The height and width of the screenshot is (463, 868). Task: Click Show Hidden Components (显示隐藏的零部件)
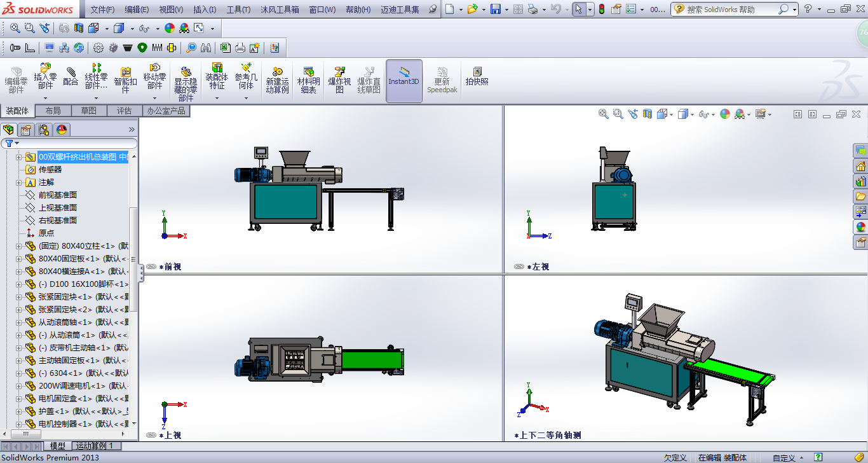186,83
